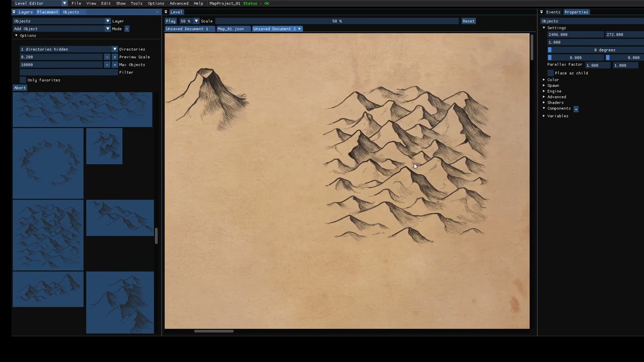Open the Edit menu
This screenshot has width=644, height=362.
106,4
